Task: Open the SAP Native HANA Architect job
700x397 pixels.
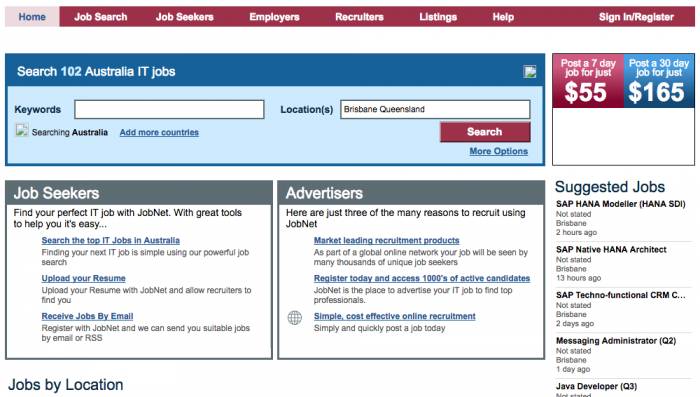Action: (611, 250)
